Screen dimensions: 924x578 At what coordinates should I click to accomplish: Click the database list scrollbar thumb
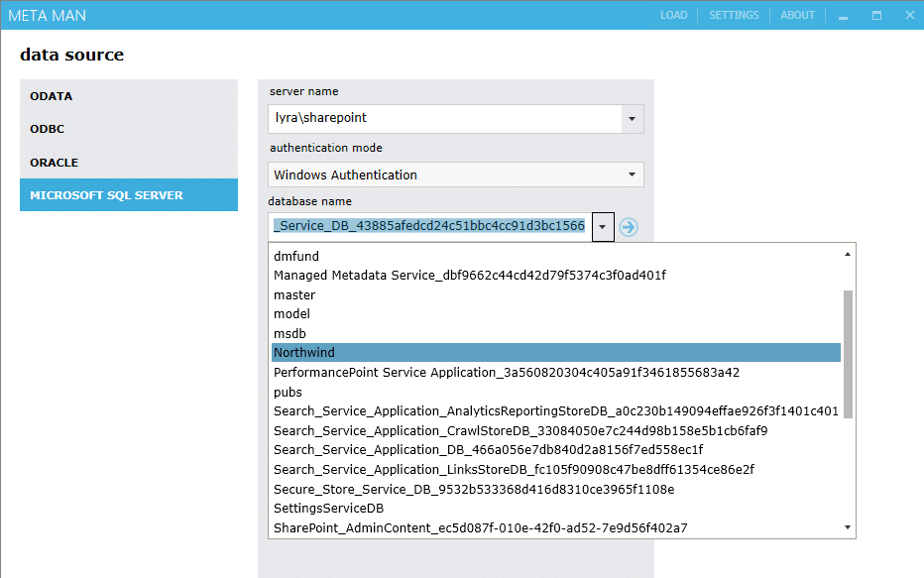[x=848, y=354]
